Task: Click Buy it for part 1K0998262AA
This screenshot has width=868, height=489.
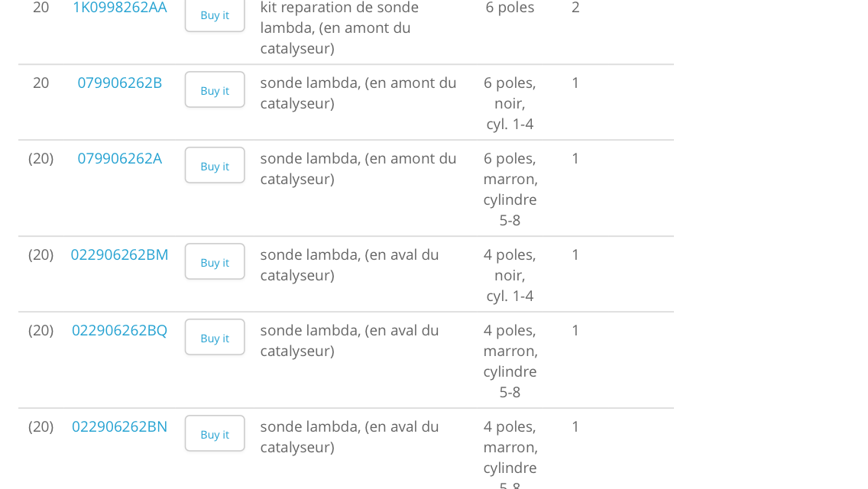Action: (x=215, y=15)
